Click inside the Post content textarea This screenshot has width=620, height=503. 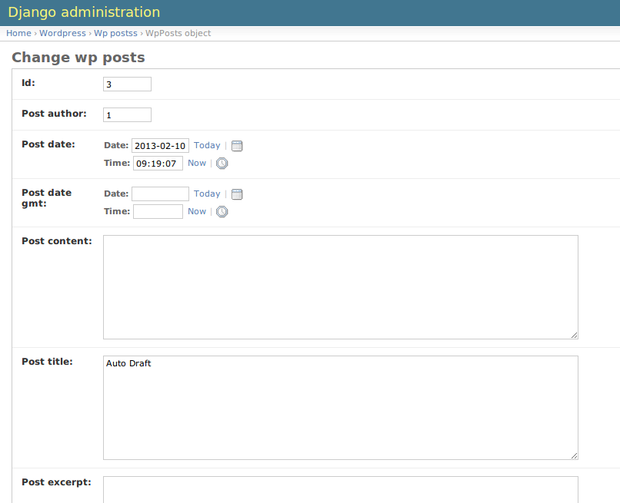click(340, 287)
